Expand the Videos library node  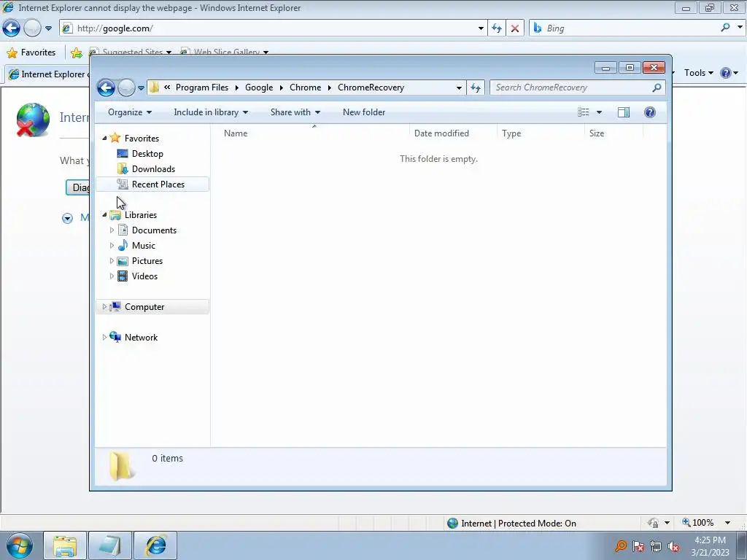click(x=112, y=276)
